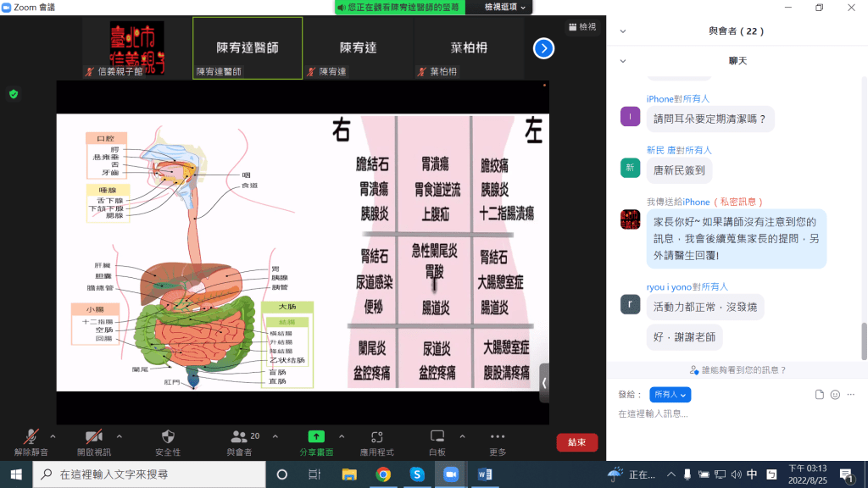The width and height of the screenshot is (868, 488).
Task: Toggle 解除靜音 microphone unmute
Action: pyautogui.click(x=31, y=437)
